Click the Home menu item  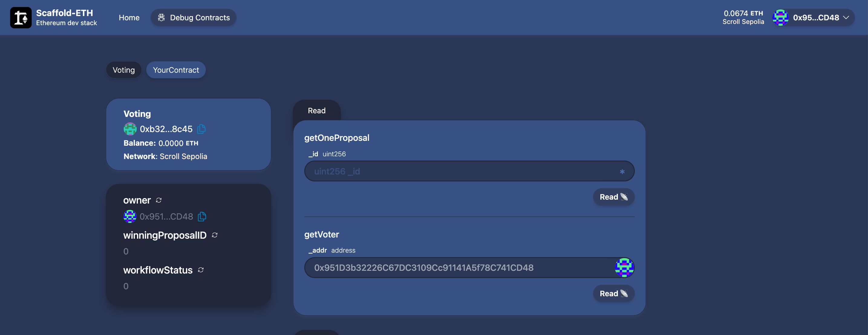coord(129,17)
